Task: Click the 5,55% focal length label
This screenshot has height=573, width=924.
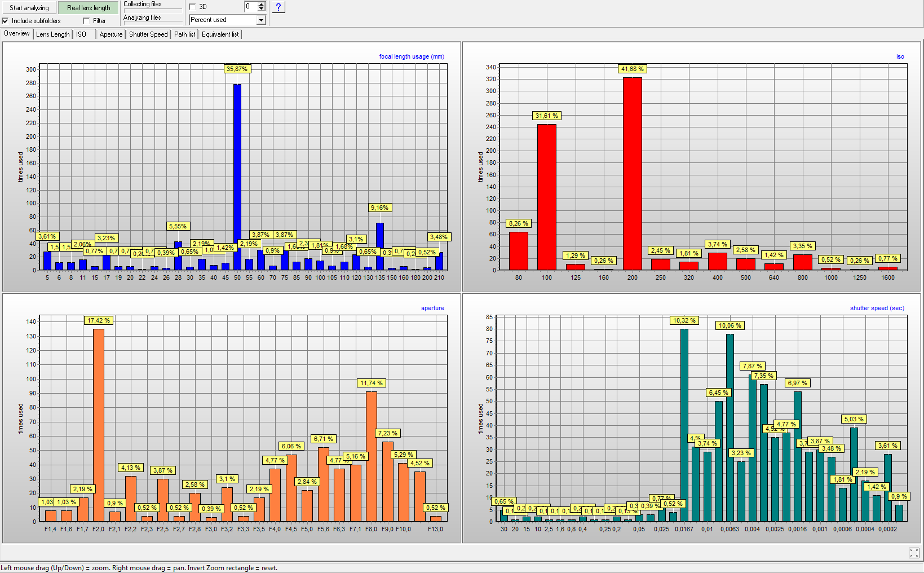Action: pyautogui.click(x=178, y=226)
